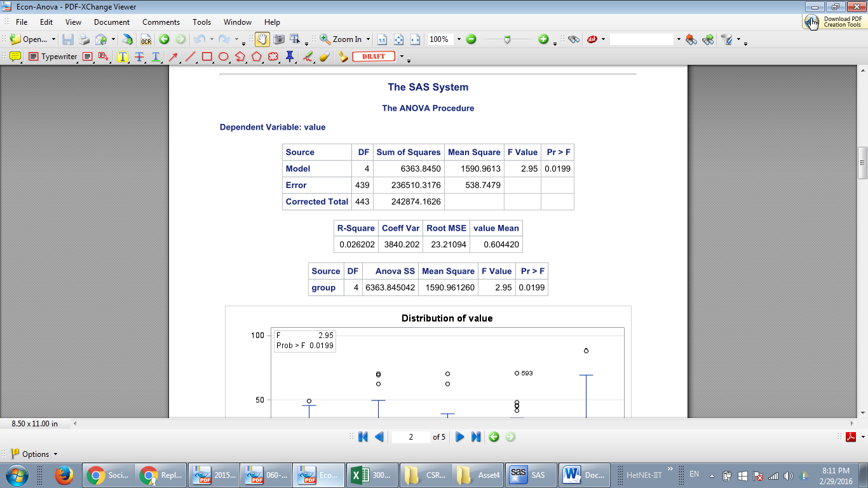The width and height of the screenshot is (868, 488).
Task: Select the Hand tool in the toolbar
Action: tap(262, 39)
